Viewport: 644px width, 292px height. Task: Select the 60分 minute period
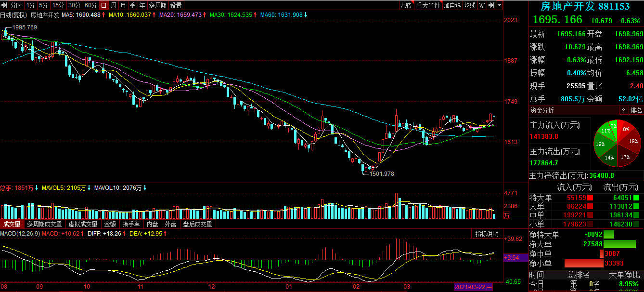coord(90,5)
